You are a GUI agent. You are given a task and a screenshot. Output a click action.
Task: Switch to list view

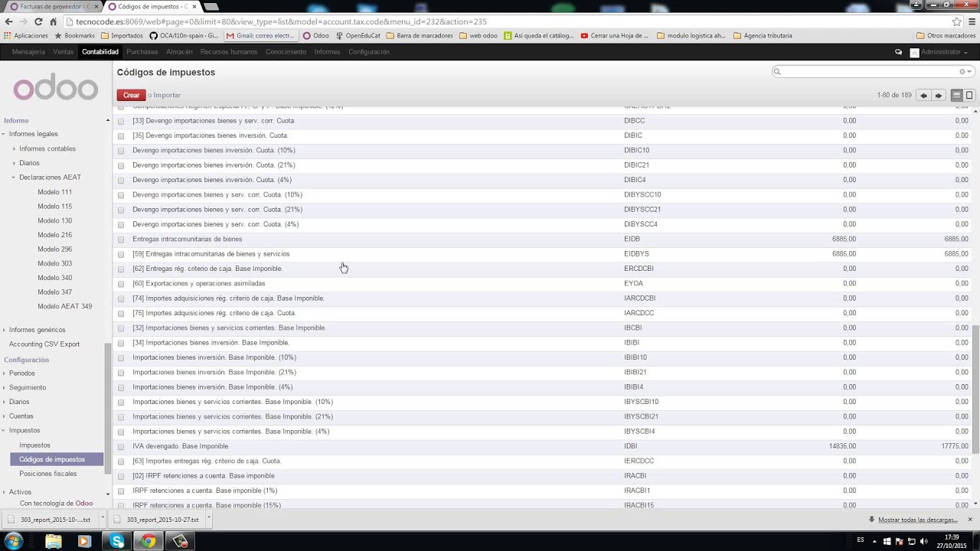pyautogui.click(x=956, y=96)
